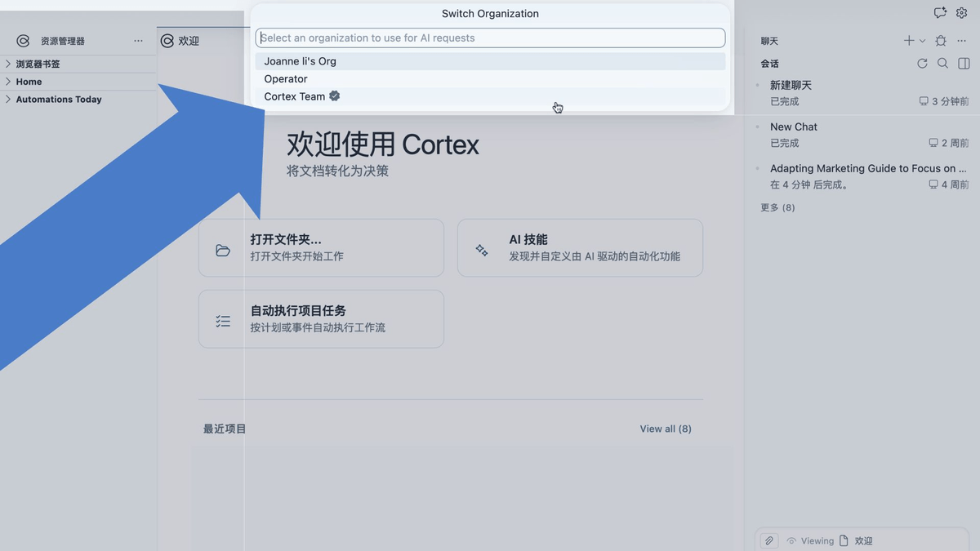Click the paperclip attach icon
This screenshot has height=551, width=980.
pyautogui.click(x=768, y=541)
